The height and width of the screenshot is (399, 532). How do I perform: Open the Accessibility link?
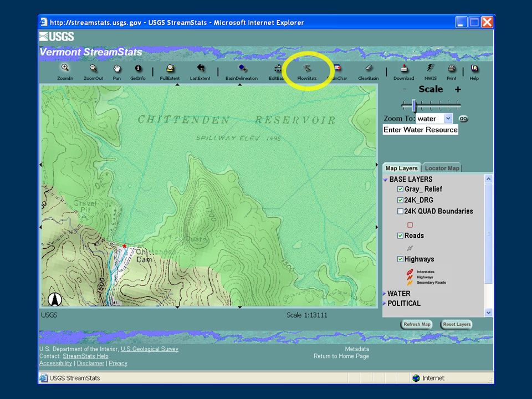(55, 364)
